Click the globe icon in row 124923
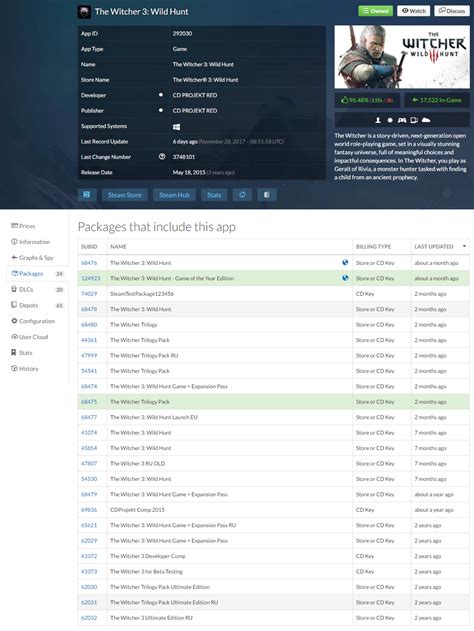 [x=345, y=278]
